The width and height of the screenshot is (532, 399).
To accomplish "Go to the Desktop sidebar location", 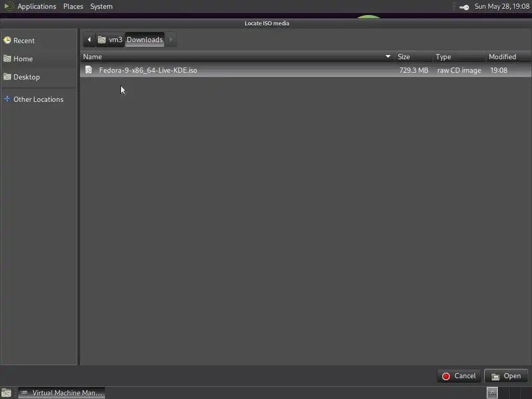I will [x=38, y=77].
